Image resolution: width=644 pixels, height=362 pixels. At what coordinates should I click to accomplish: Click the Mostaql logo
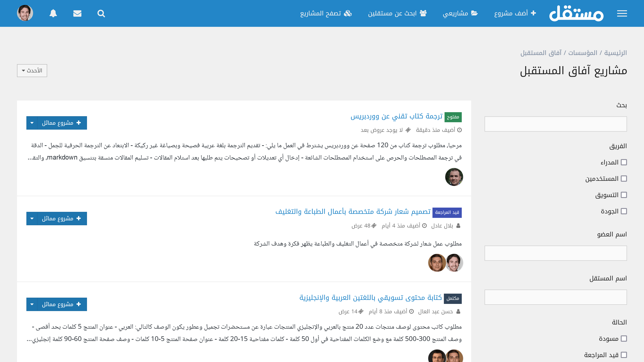(576, 13)
